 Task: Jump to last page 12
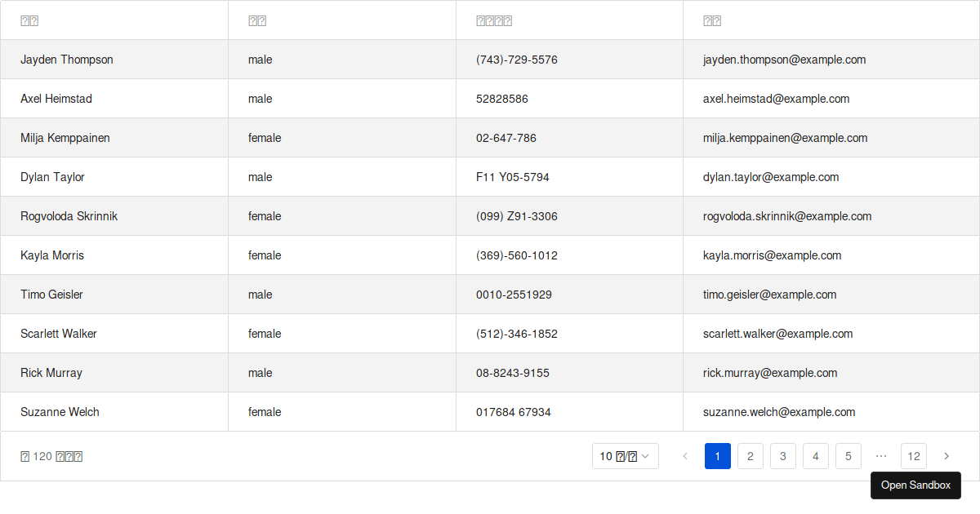coord(914,456)
